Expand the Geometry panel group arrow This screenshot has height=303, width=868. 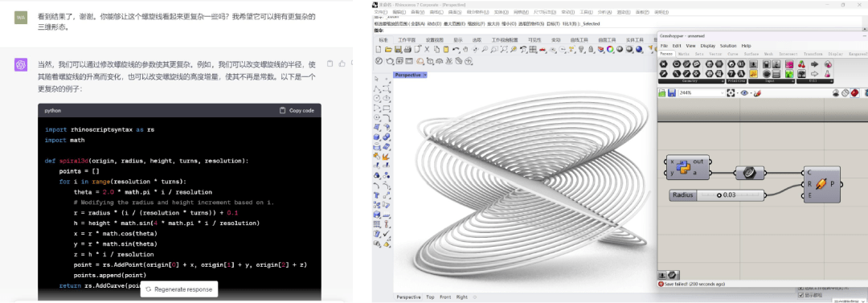[x=723, y=81]
